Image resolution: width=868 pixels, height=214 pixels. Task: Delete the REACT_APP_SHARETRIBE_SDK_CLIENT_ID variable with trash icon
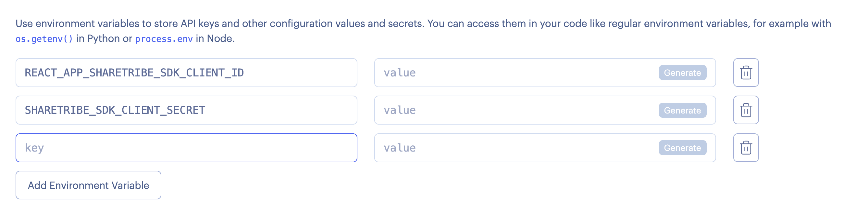click(746, 73)
